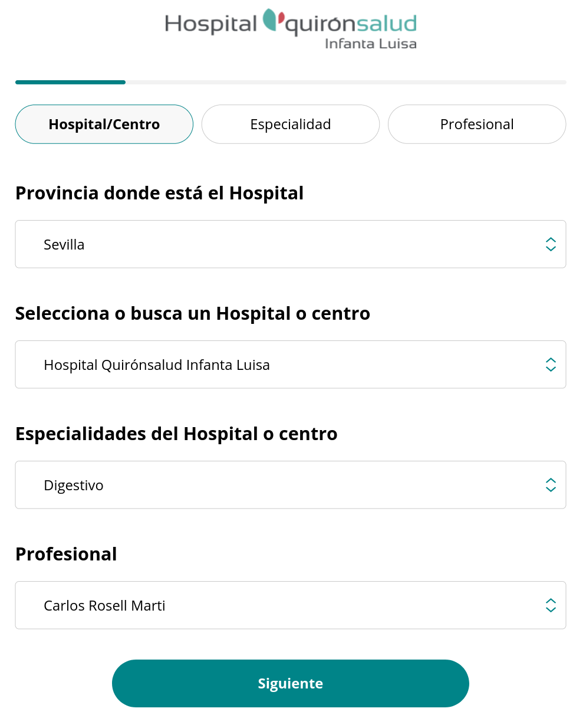Switch to the Hospital/Centro tab
586x728 pixels.
[104, 124]
